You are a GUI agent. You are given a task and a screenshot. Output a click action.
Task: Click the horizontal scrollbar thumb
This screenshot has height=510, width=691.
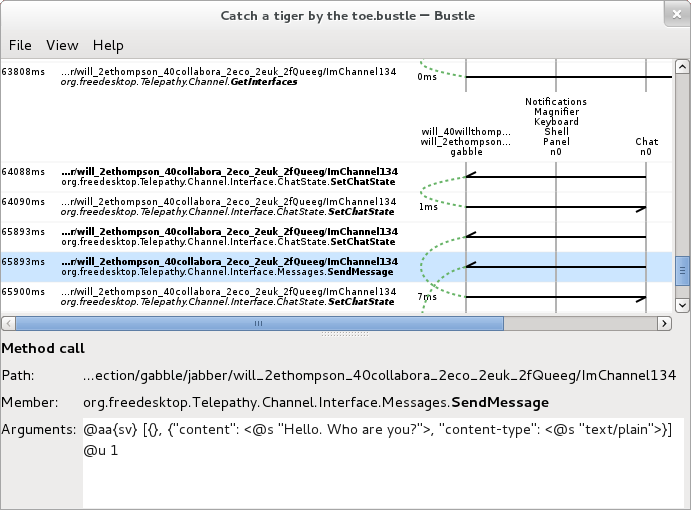coord(259,324)
